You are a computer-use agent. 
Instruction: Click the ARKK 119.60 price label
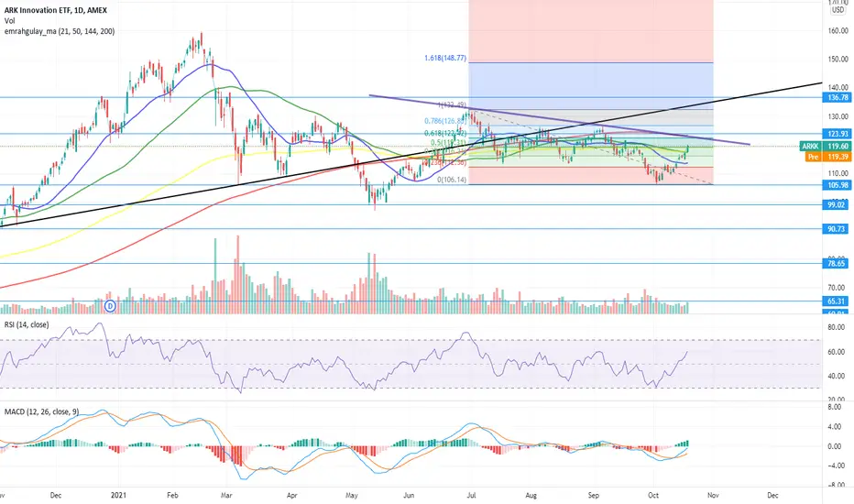click(x=826, y=146)
